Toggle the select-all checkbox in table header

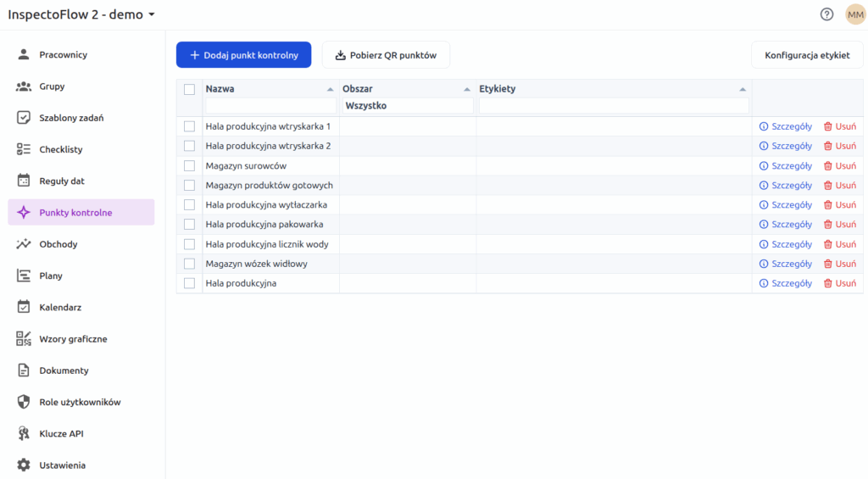(189, 89)
